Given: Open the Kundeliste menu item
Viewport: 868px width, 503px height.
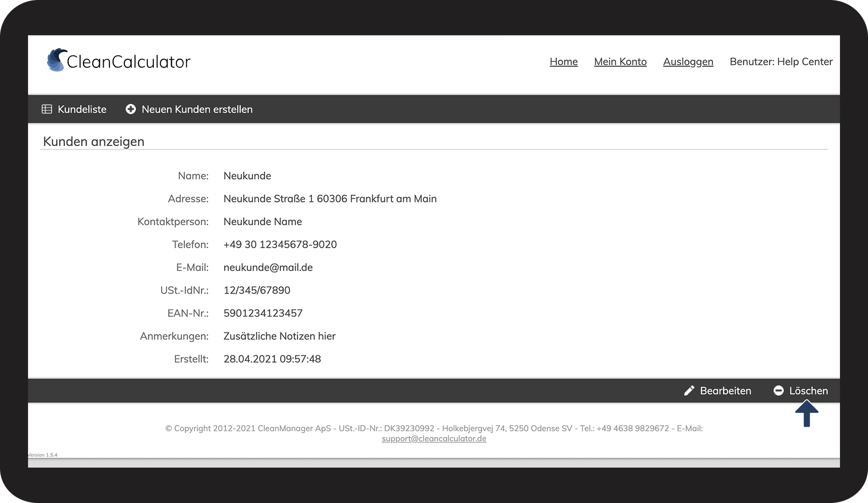Looking at the screenshot, I should [x=74, y=109].
